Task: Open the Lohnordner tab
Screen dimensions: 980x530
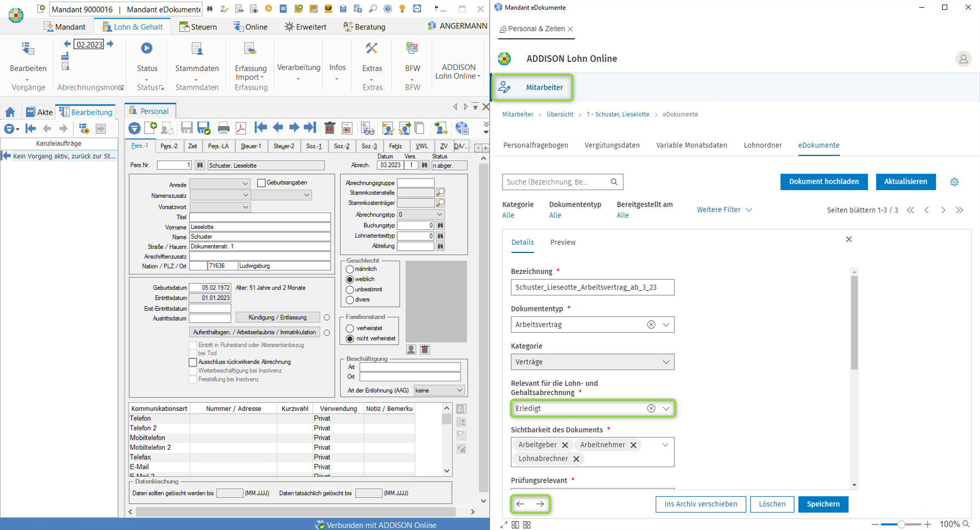Action: [x=762, y=145]
